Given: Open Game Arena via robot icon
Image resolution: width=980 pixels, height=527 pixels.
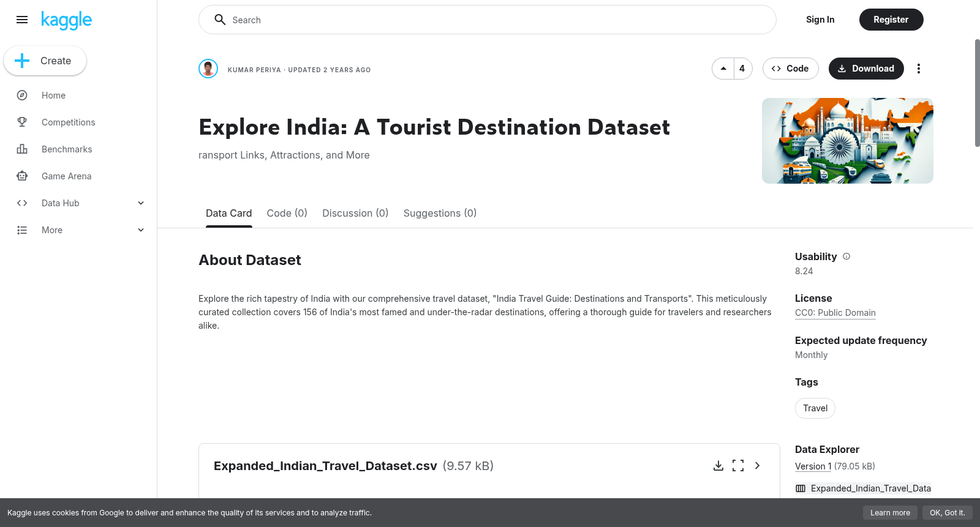Looking at the screenshot, I should (22, 176).
